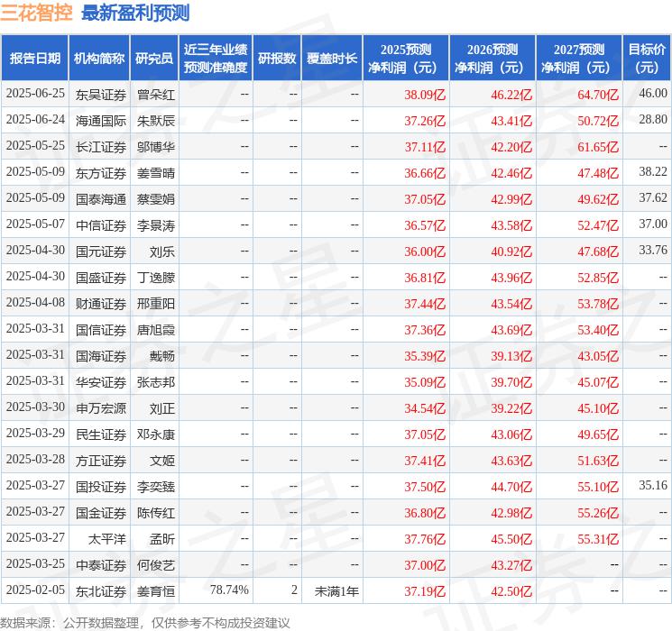Click the date 2025-06-24

pyautogui.click(x=35, y=120)
